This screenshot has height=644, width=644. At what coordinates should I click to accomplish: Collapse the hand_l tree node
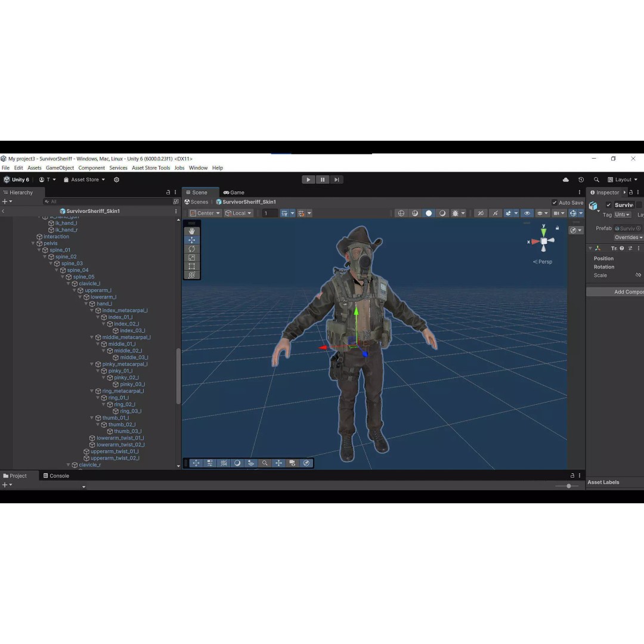coord(86,304)
